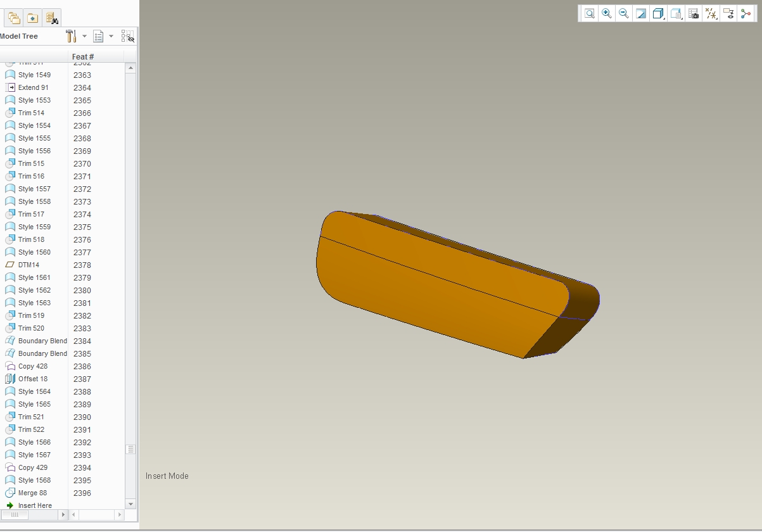This screenshot has height=532, width=762.
Task: Click the Model Tree Settings hammer icon
Action: coord(71,36)
